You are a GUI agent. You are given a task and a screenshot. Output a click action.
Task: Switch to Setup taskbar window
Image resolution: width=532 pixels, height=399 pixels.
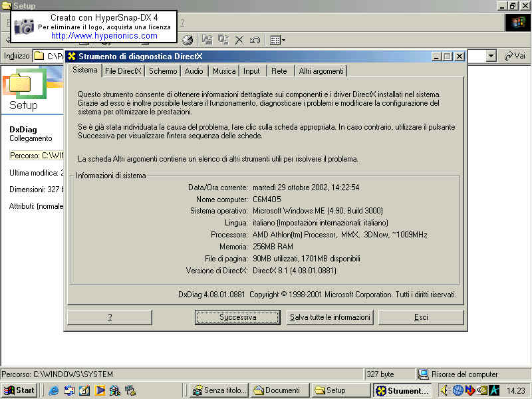coord(340,390)
